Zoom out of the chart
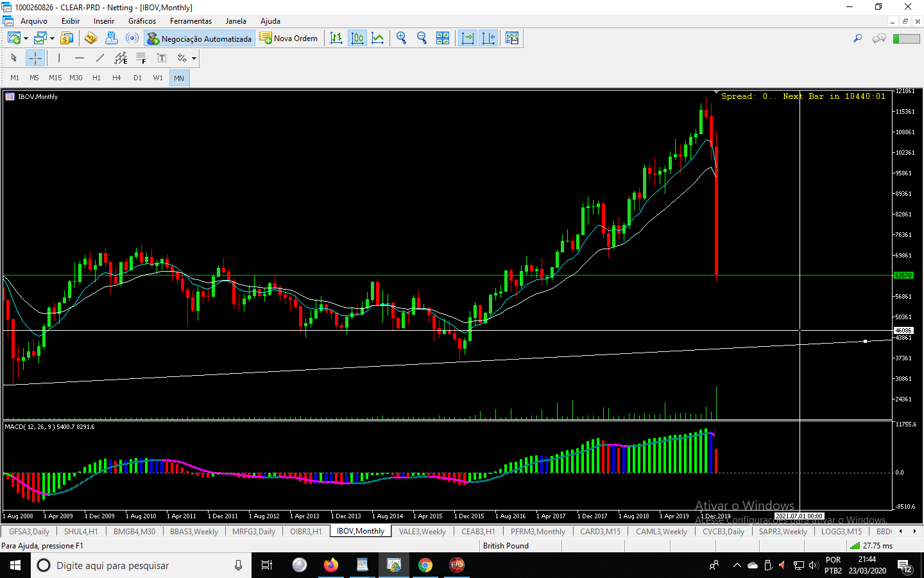The image size is (924, 578). 422,39
